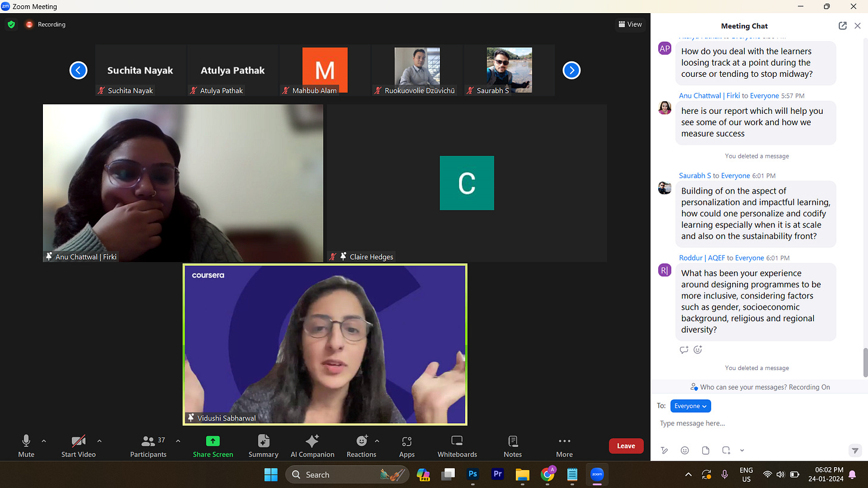Open the More options menu
Image resolution: width=868 pixels, height=488 pixels.
click(x=565, y=446)
